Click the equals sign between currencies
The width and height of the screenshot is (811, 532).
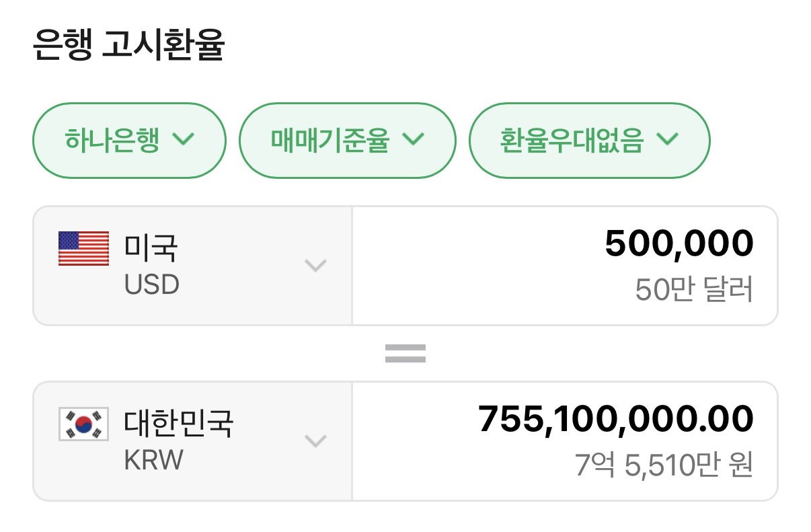[405, 354]
